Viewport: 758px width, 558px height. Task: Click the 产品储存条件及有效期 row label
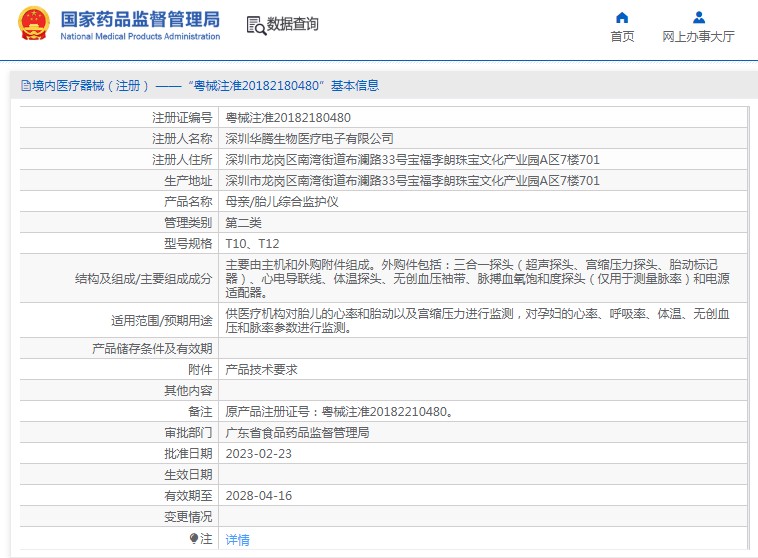[152, 349]
